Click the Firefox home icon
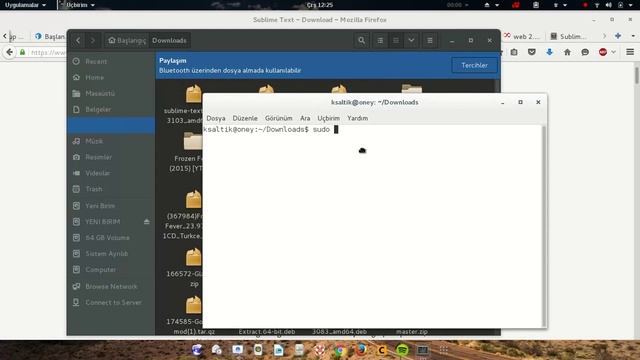The height and width of the screenshot is (360, 640). pos(567,52)
